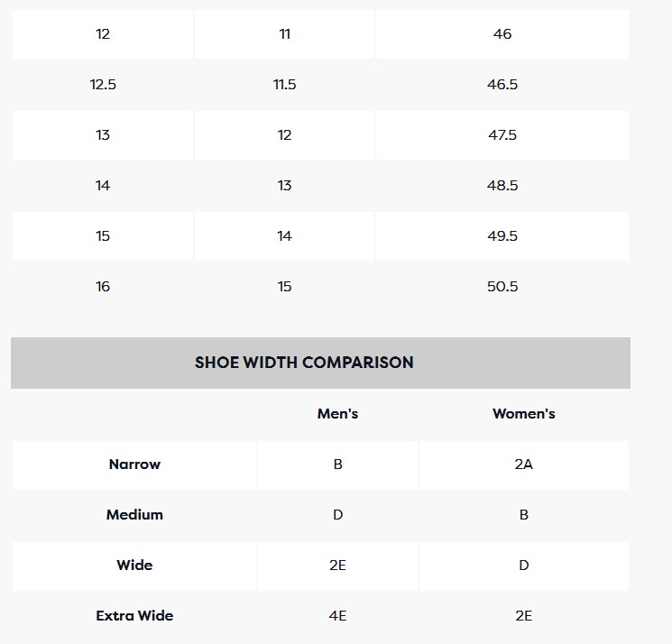Click the Women's Wide width value D

click(x=523, y=566)
